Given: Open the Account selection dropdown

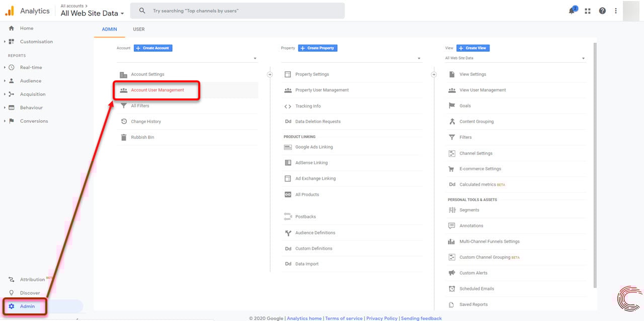Looking at the screenshot, I should (x=187, y=58).
